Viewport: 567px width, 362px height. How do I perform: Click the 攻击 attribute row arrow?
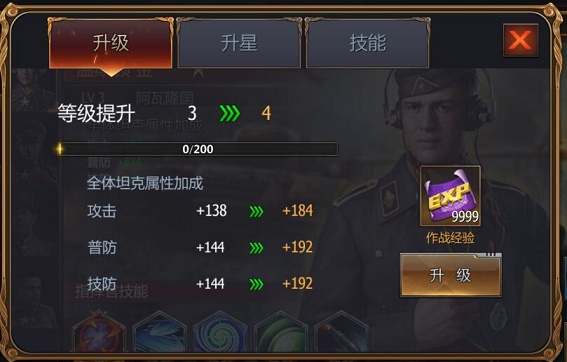[x=256, y=211]
